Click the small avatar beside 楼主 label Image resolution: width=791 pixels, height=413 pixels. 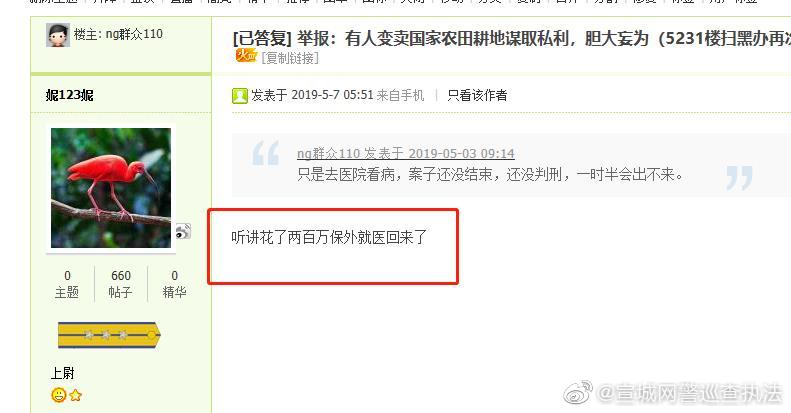pyautogui.click(x=58, y=35)
